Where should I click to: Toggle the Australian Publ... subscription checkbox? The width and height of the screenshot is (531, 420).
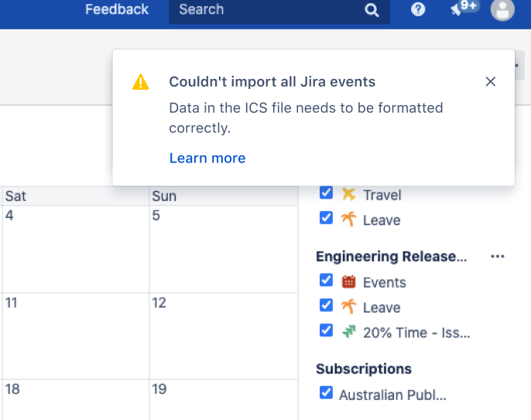coord(326,393)
